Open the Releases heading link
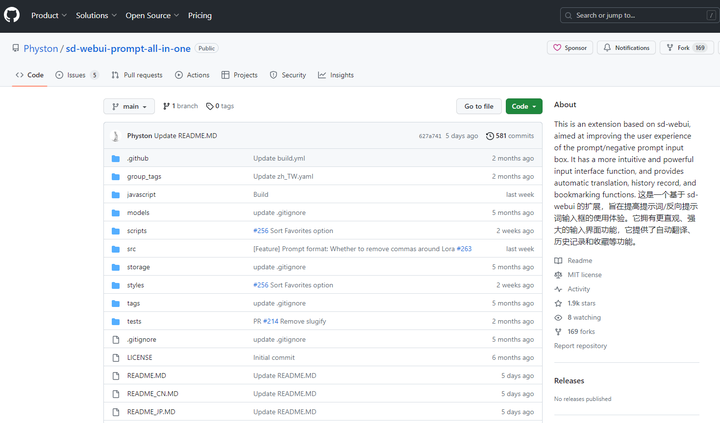The width and height of the screenshot is (720, 423). [x=569, y=381]
